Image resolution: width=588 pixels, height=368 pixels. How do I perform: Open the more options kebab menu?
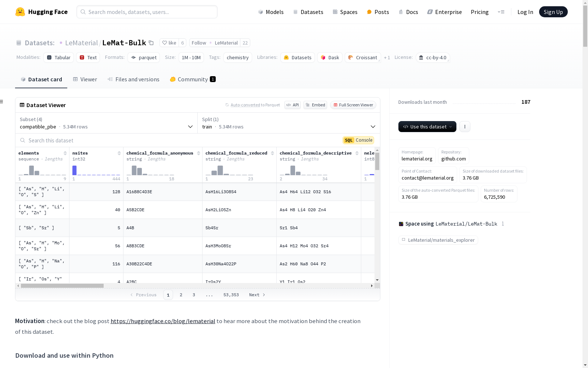[x=465, y=127]
